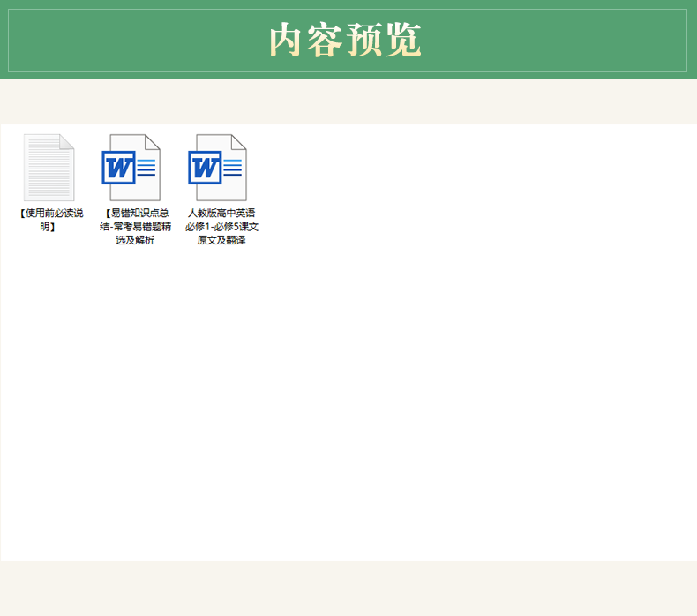Viewport: 697px width, 616px height.
Task: Select the file name 人教版高中英语必修1-必修5课文原文及翻译
Action: click(221, 227)
